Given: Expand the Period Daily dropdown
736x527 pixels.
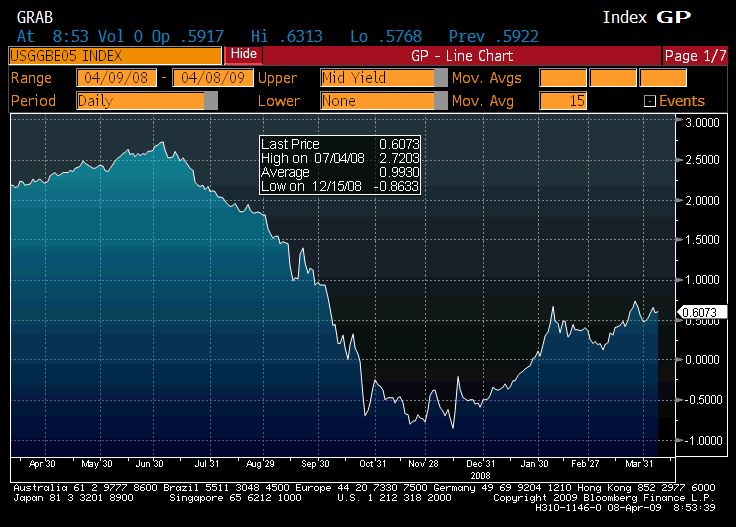Looking at the screenshot, I should point(210,101).
